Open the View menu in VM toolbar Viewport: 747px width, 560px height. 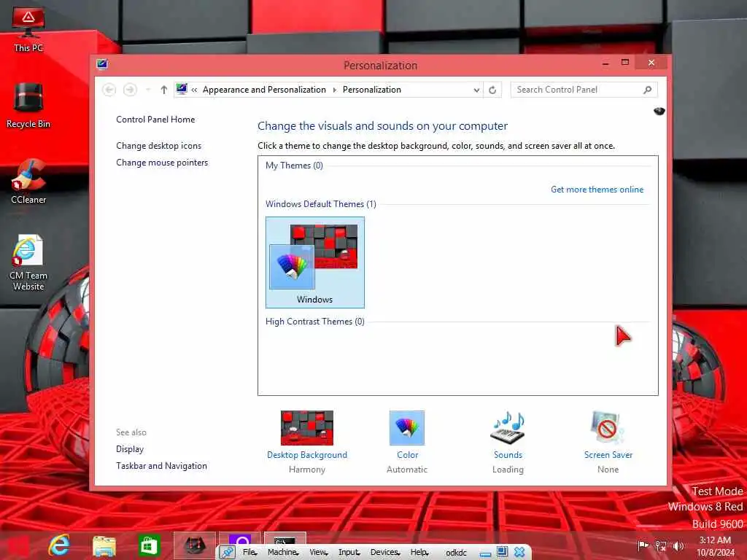click(x=318, y=552)
